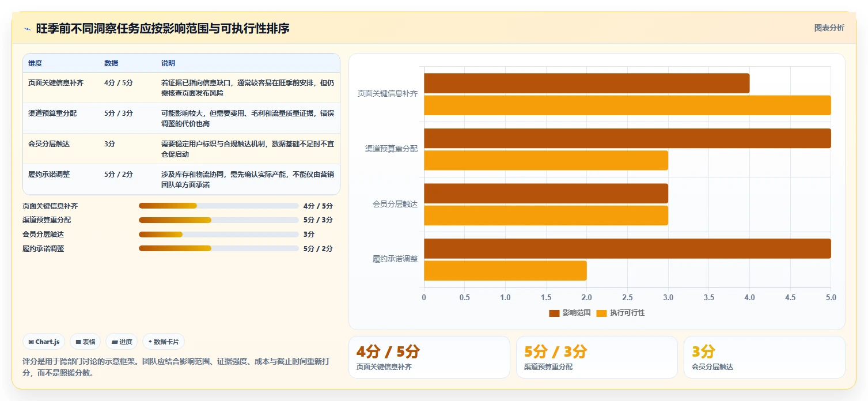Toggle the 影响范围 legend swatch

tap(554, 313)
